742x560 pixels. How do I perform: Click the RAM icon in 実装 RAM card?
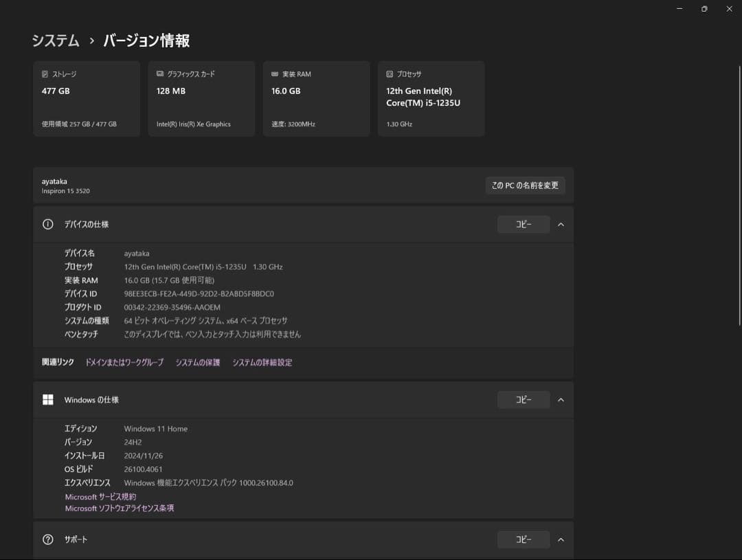(275, 74)
